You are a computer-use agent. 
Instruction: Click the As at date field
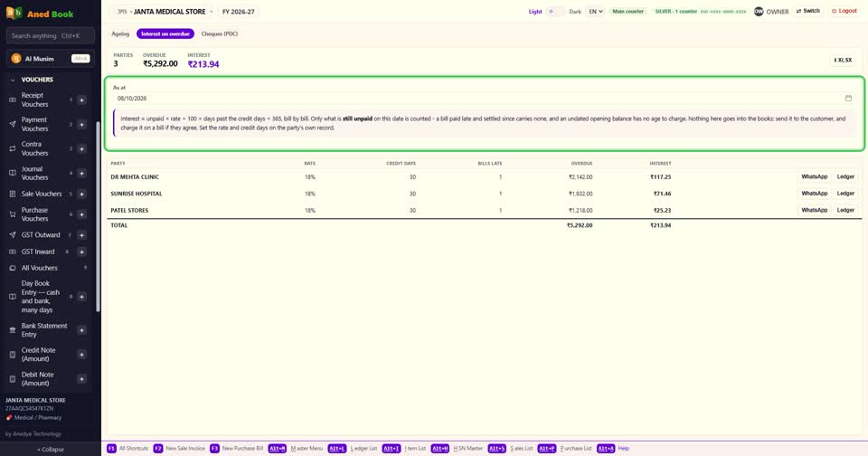coord(483,98)
